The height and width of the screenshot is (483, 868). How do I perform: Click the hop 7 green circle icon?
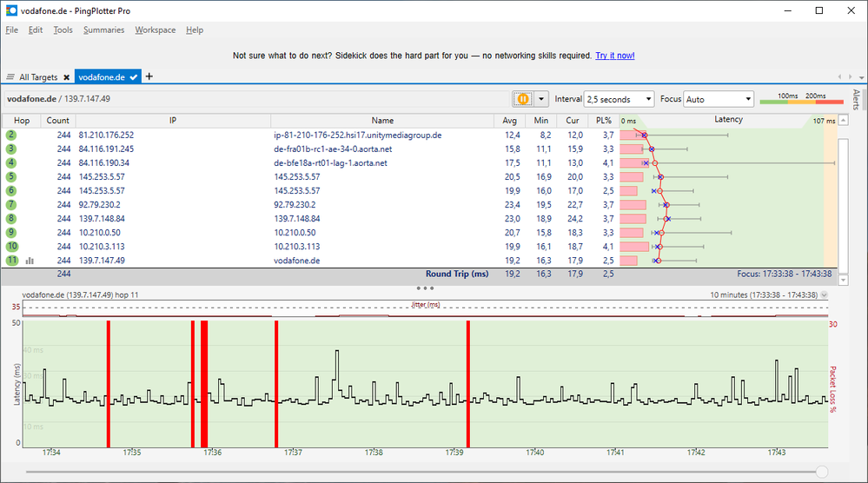(11, 205)
